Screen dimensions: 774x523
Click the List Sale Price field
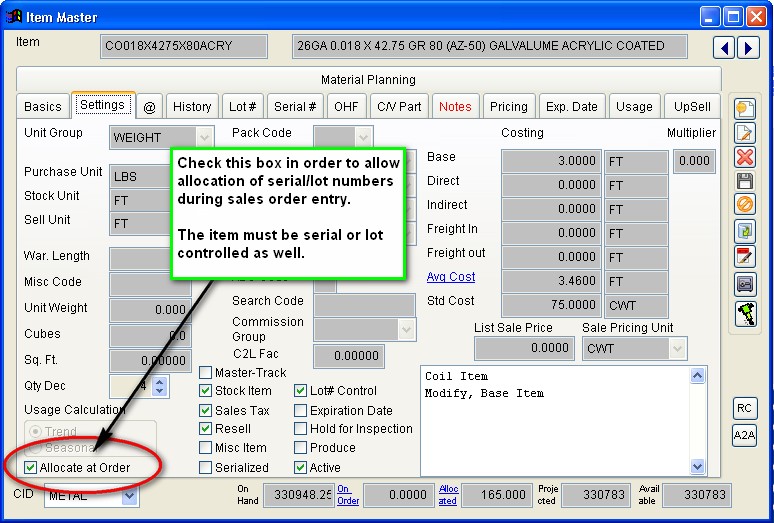(x=524, y=349)
